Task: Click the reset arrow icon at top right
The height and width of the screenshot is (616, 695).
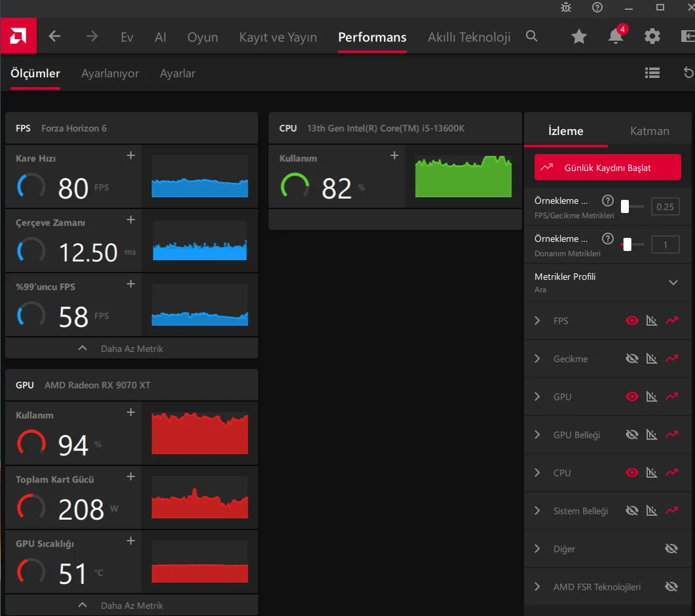Action: click(688, 73)
